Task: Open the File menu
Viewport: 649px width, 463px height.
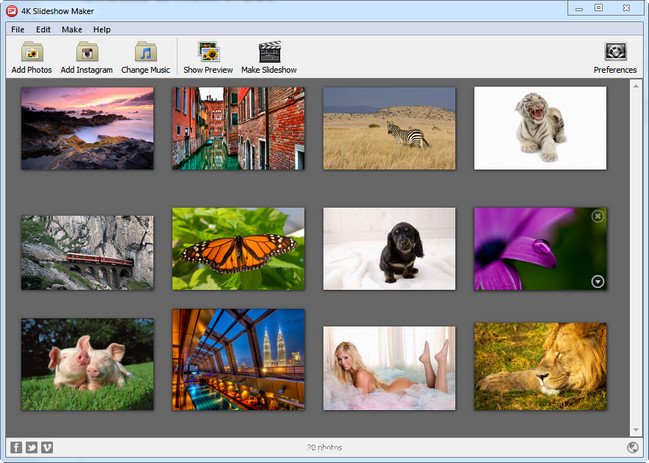Action: coord(17,29)
